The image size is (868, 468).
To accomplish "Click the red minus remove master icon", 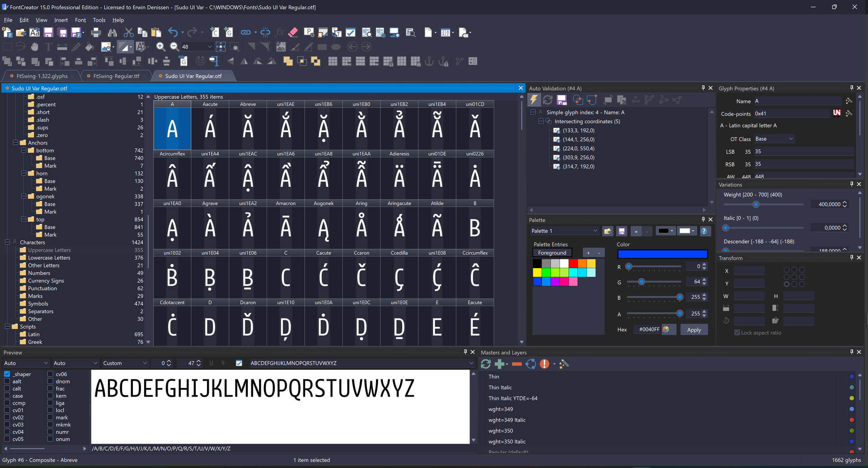I will [517, 364].
